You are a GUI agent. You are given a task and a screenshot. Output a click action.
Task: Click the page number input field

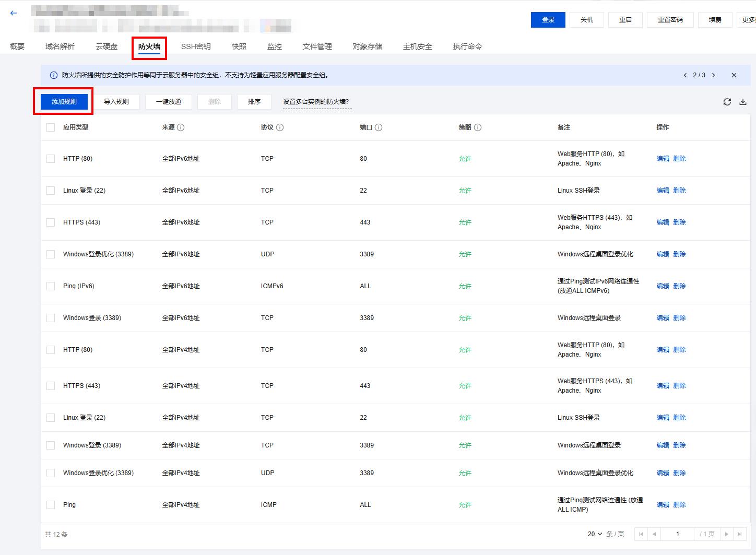677,534
